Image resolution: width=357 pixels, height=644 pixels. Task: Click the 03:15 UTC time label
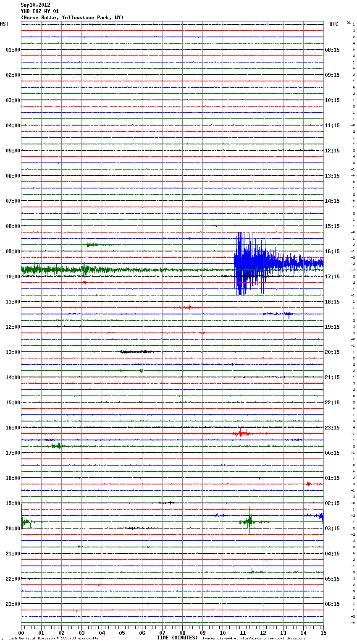332,529
